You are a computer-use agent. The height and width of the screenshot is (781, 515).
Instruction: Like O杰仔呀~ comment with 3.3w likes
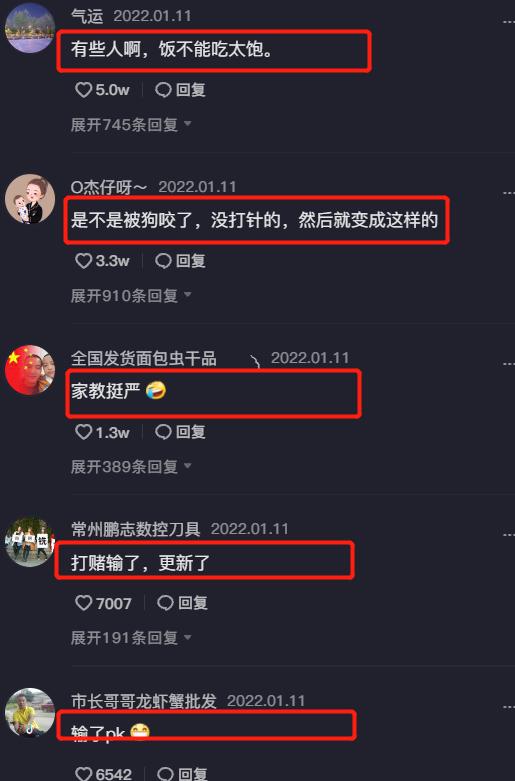[83, 260]
